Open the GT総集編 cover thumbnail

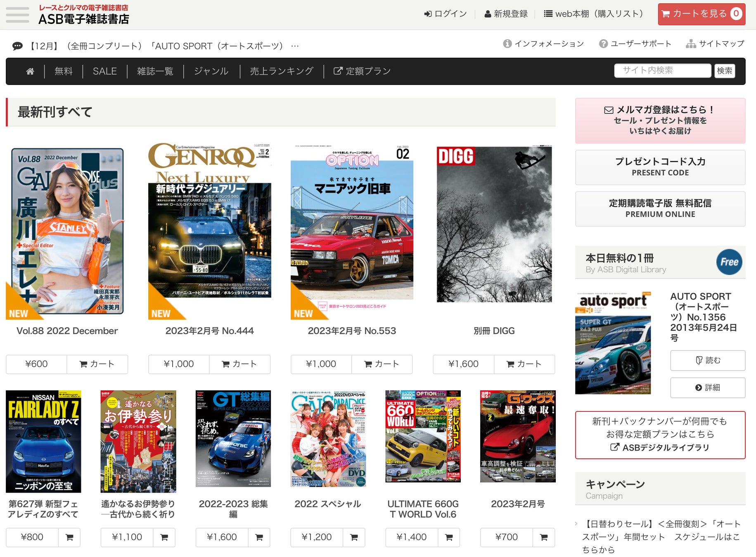coord(233,439)
